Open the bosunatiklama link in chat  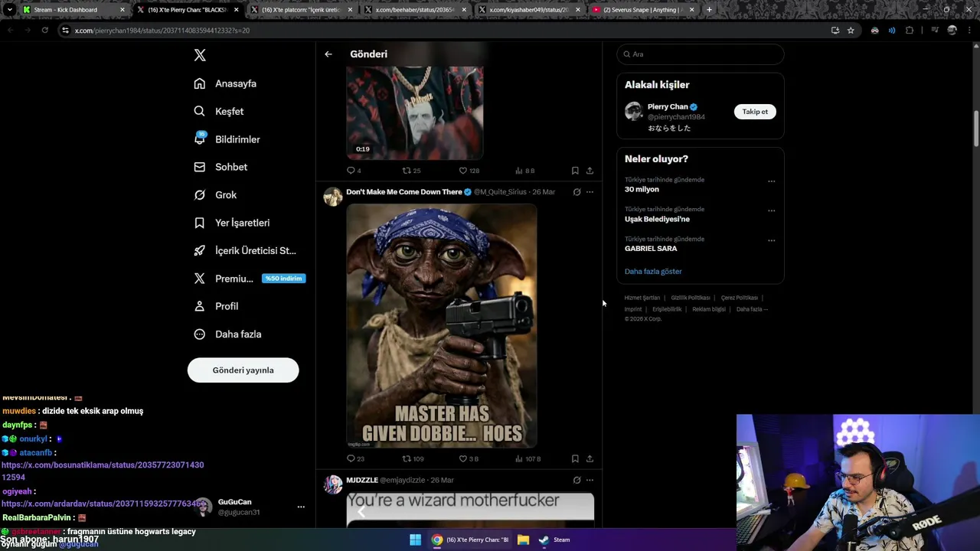(103, 471)
